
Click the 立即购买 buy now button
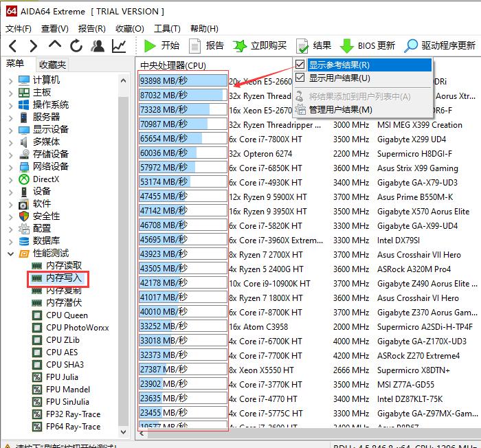260,45
